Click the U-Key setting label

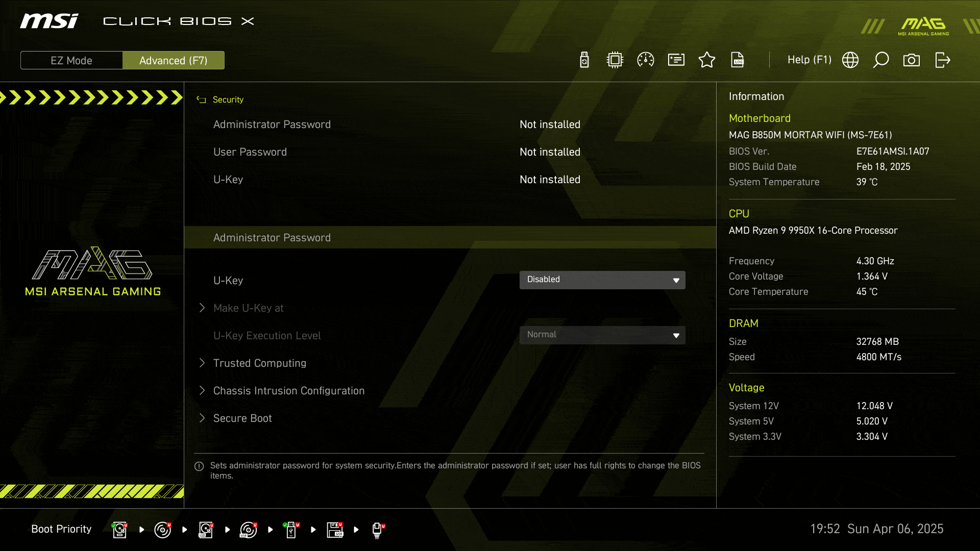228,281
